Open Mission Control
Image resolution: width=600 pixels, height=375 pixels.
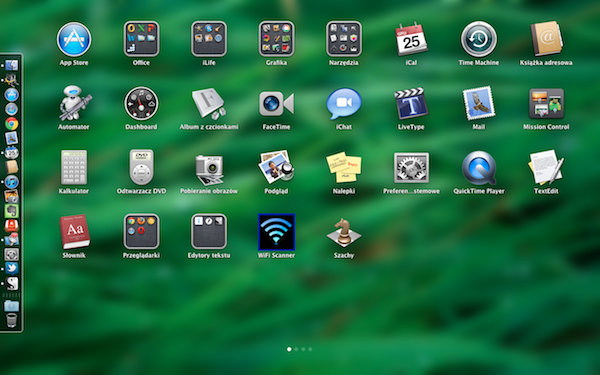tap(546, 103)
